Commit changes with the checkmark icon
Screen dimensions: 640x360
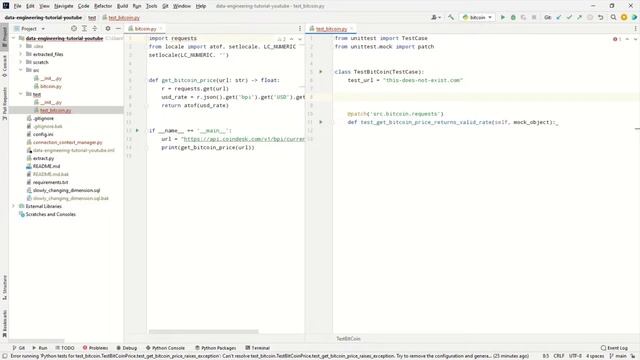[569, 18]
